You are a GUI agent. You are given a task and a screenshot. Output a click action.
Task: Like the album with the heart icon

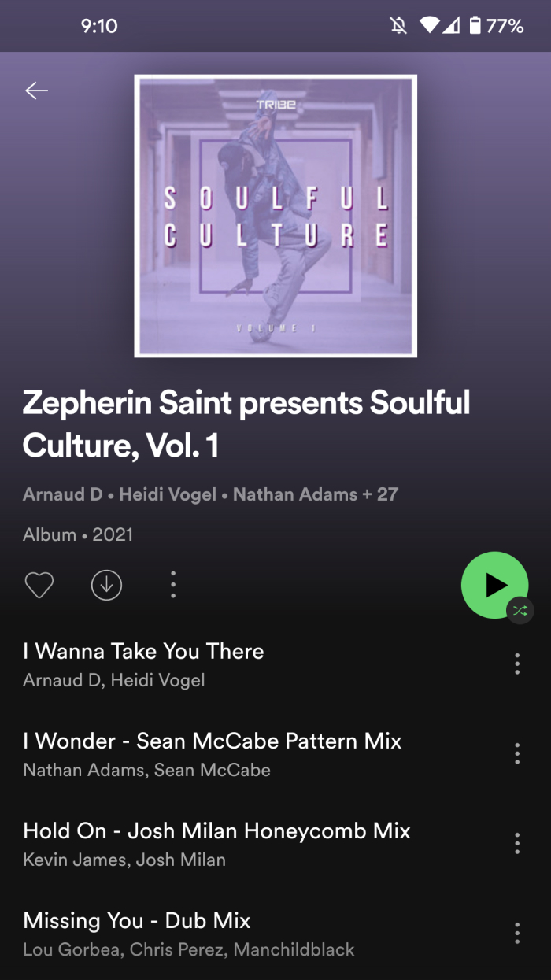39,585
